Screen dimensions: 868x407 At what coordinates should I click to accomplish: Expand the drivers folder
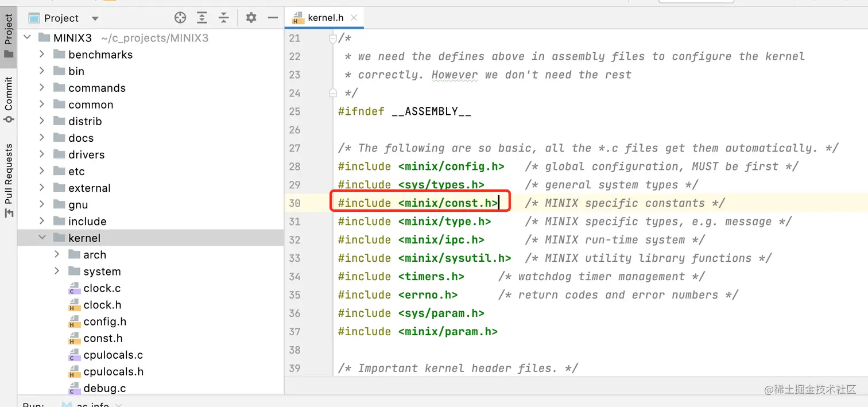pos(42,154)
